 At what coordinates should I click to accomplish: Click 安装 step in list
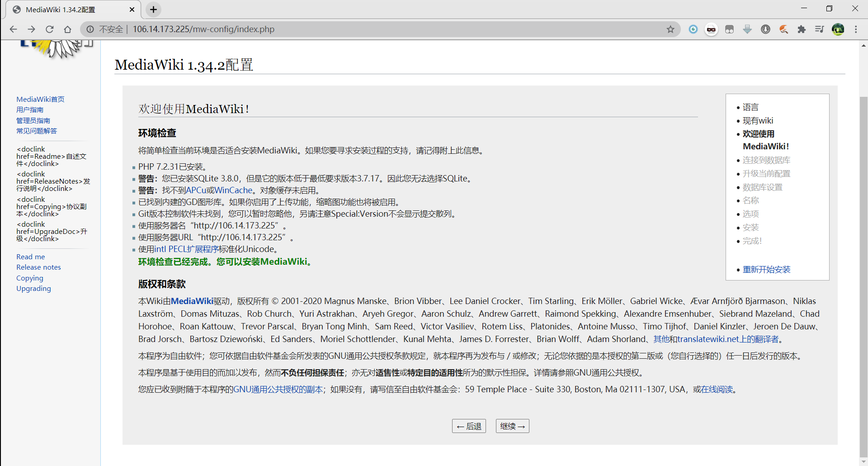coord(750,228)
